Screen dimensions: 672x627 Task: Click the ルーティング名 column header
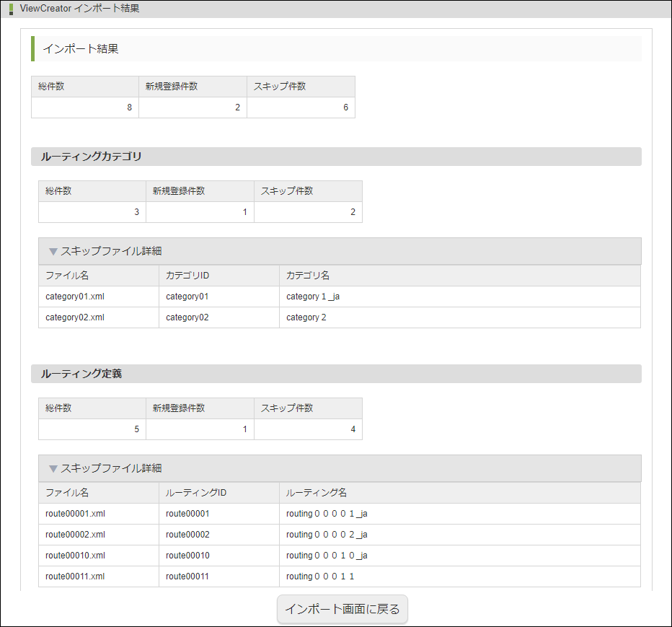[x=460, y=492]
